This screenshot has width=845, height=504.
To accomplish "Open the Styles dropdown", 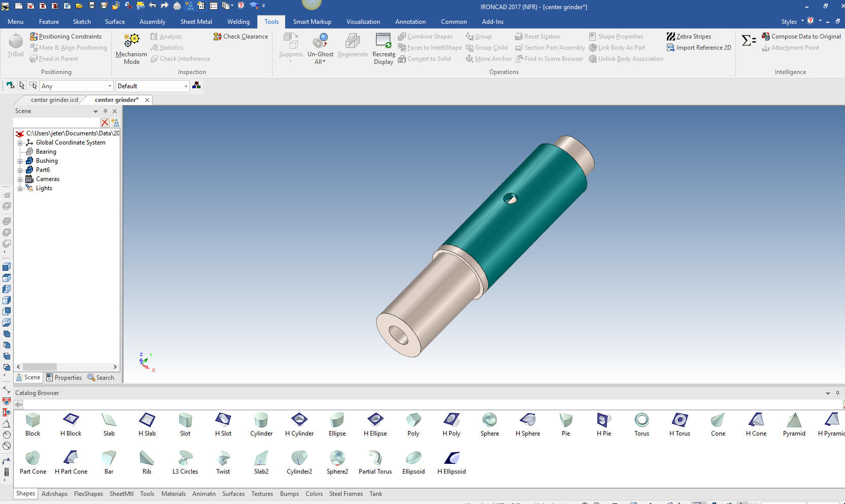I will tap(792, 22).
